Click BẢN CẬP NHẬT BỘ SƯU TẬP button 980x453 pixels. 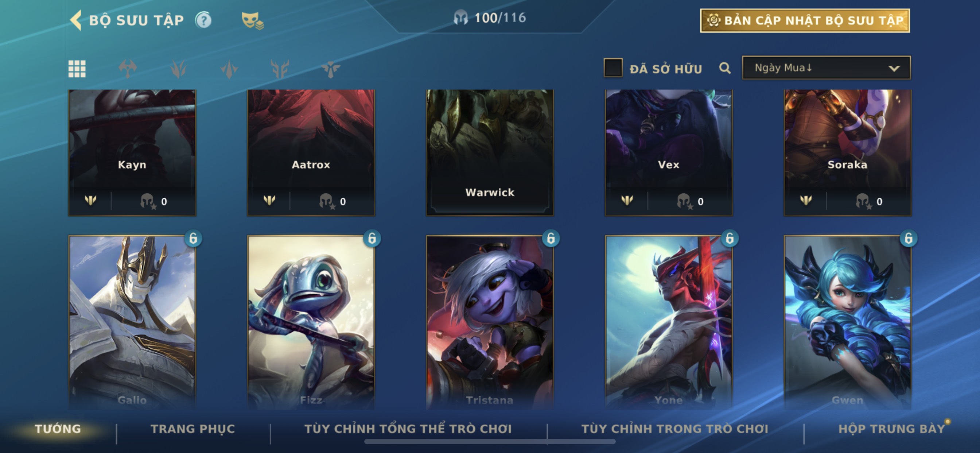805,20
